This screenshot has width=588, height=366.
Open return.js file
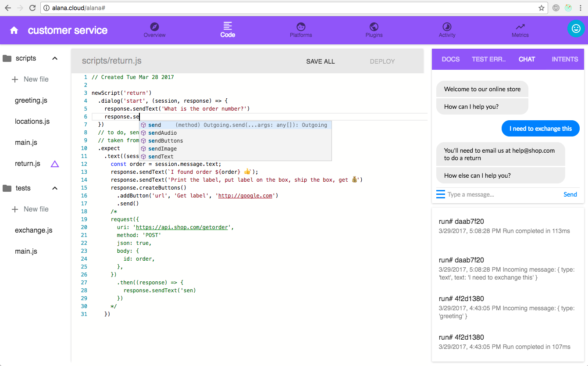28,164
